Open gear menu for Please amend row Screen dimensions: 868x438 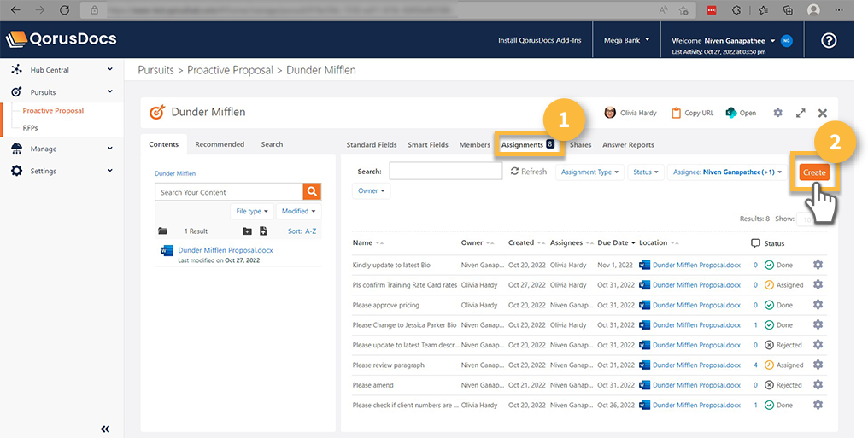click(x=818, y=385)
